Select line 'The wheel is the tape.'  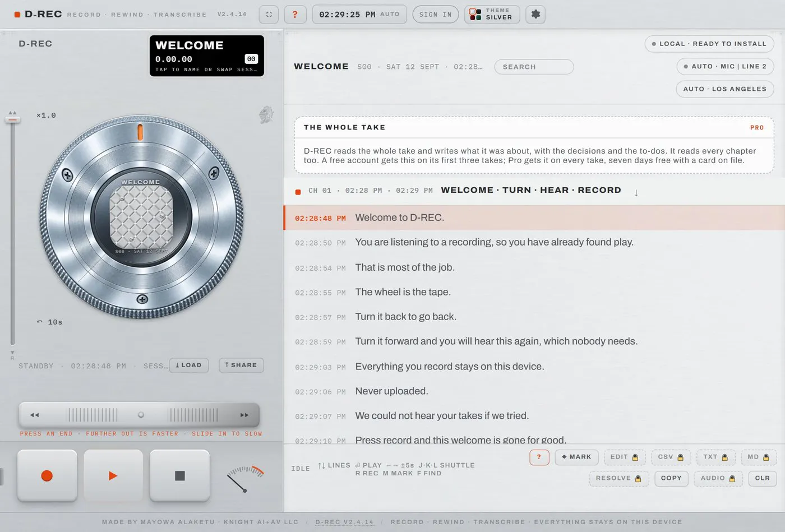(534, 292)
